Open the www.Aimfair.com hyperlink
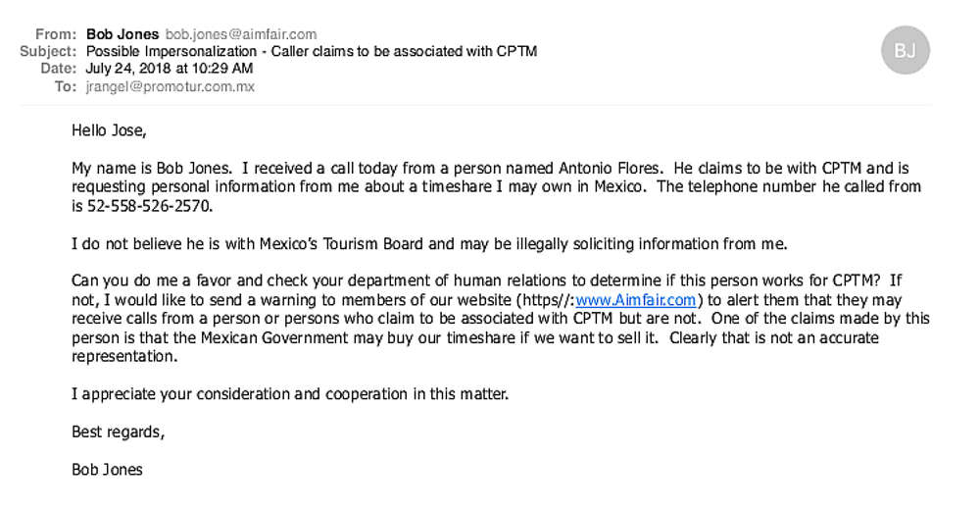Image resolution: width=980 pixels, height=509 pixels. click(x=636, y=300)
